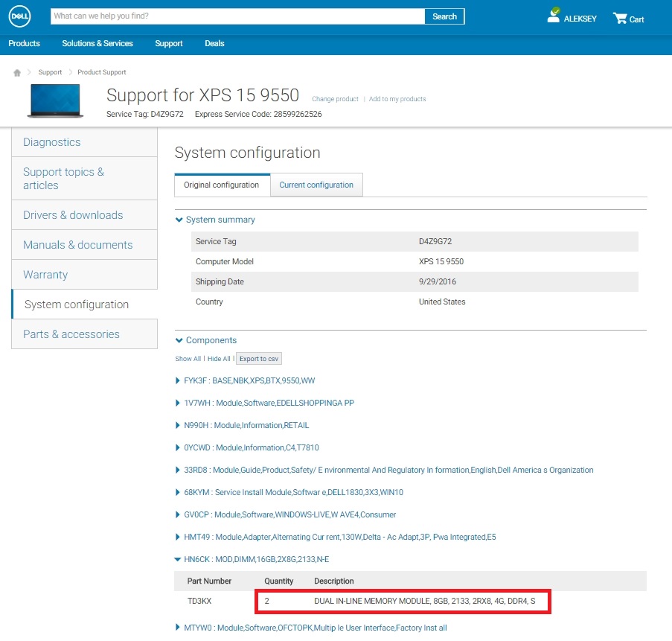The height and width of the screenshot is (641, 672).
Task: Select System configuration in the sidebar
Action: (84, 304)
